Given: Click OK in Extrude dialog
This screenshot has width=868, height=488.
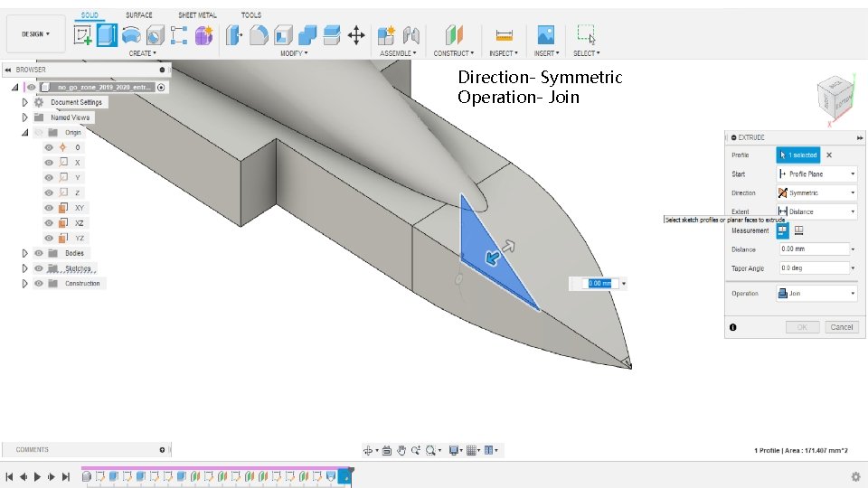Looking at the screenshot, I should point(802,327).
